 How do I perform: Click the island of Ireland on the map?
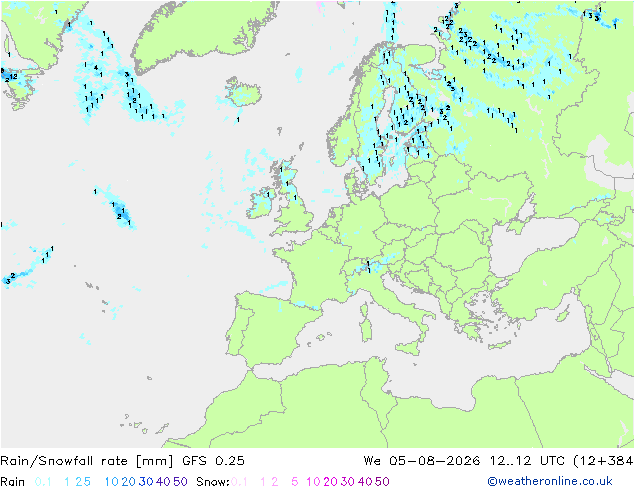260,203
